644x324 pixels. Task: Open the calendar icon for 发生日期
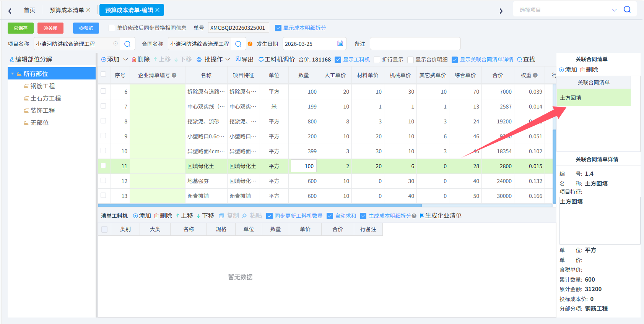point(340,44)
